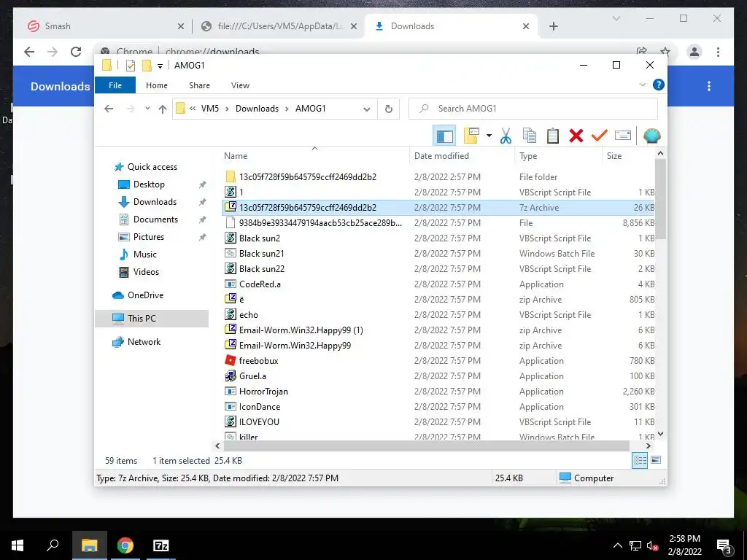The width and height of the screenshot is (747, 560).
Task: Click the horizontal scrollbar in file list
Action: pos(426,446)
